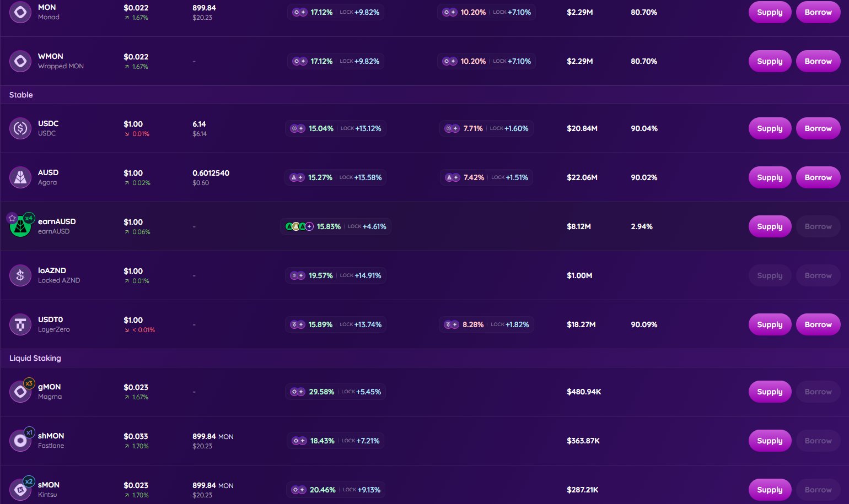Click the USDC coin icon
Viewport: 849px width, 504px height.
(20, 128)
